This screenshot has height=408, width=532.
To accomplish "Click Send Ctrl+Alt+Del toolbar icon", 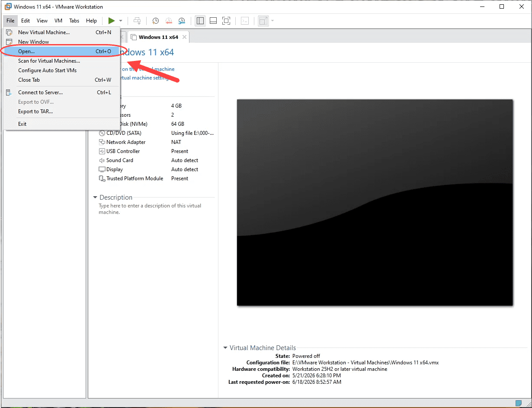I will point(137,21).
